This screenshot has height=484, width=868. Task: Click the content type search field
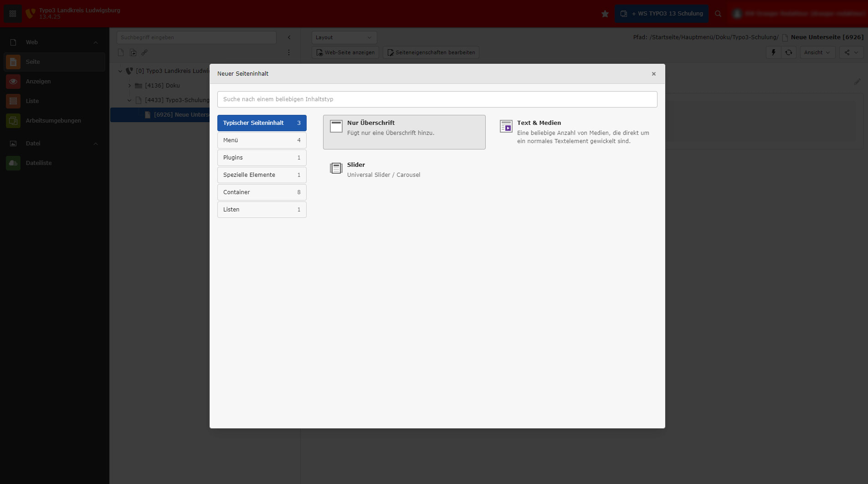click(x=437, y=99)
